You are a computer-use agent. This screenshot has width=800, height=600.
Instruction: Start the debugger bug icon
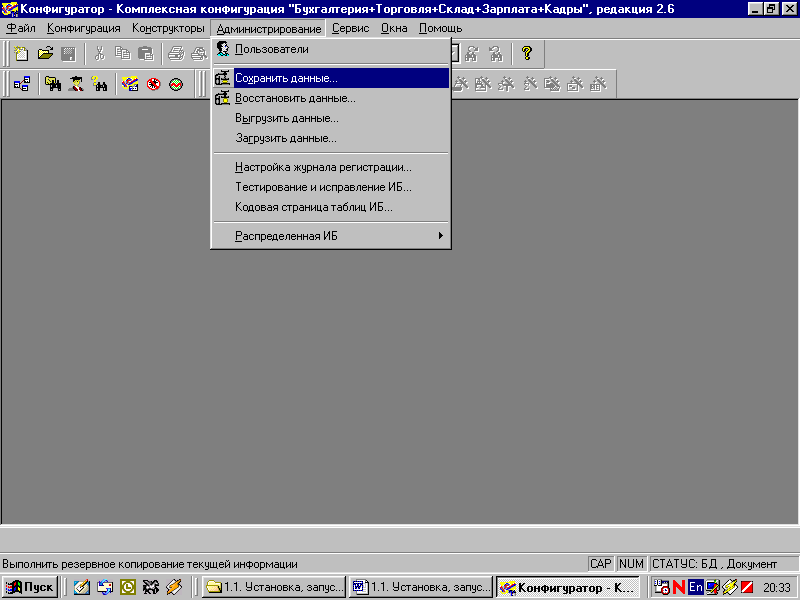[x=153, y=84]
